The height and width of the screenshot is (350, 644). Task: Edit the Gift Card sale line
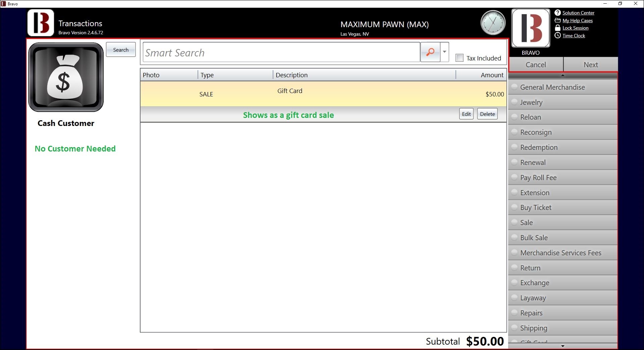tap(466, 114)
